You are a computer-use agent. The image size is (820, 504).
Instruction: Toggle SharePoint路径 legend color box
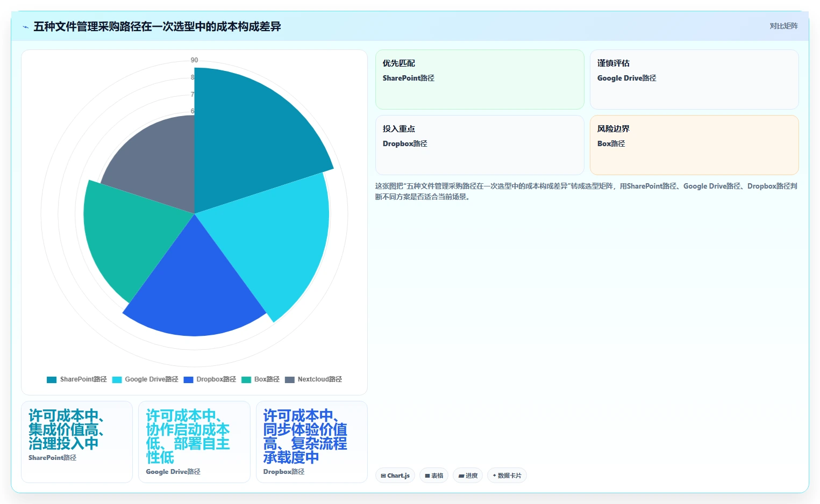(x=52, y=379)
